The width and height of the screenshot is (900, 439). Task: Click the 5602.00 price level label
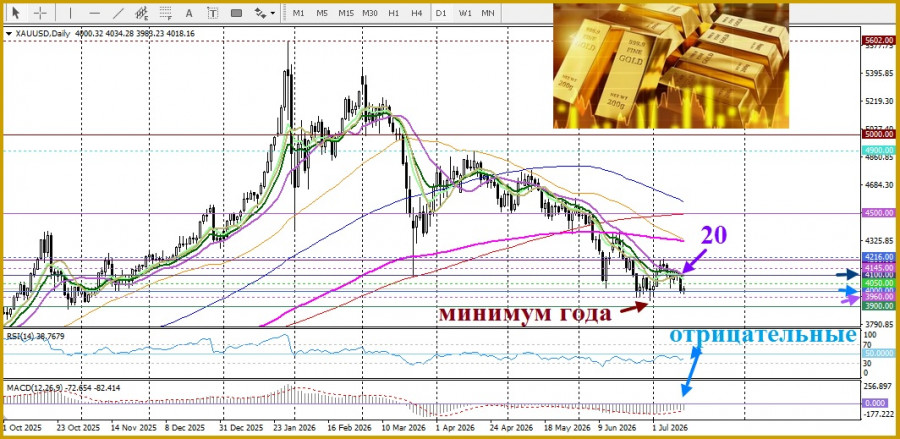pos(879,40)
